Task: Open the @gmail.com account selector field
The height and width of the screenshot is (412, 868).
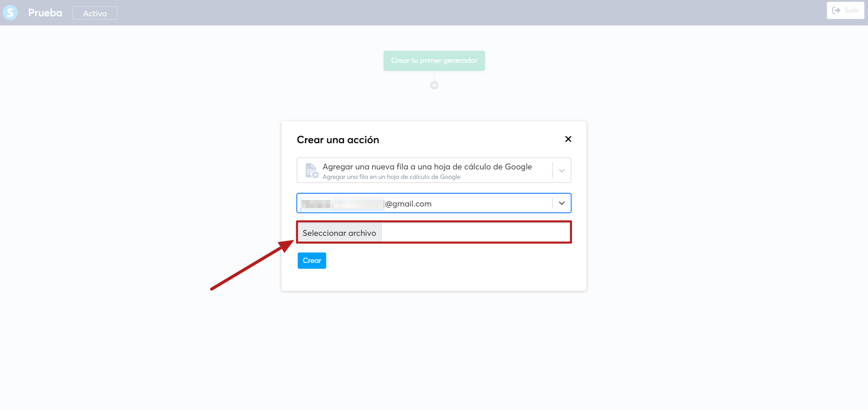Action: point(434,203)
